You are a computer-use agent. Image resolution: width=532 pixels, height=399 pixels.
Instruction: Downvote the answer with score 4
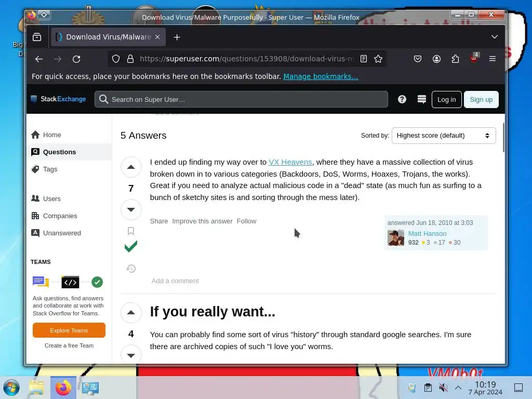[x=131, y=354]
